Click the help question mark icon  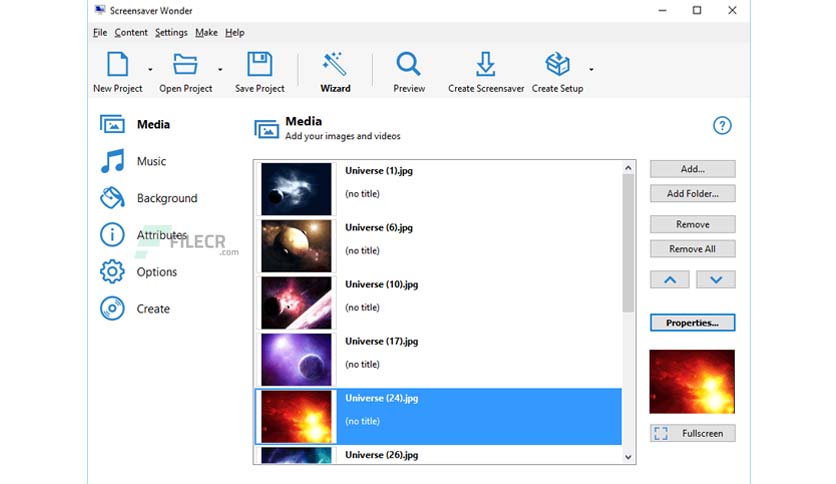pos(722,126)
